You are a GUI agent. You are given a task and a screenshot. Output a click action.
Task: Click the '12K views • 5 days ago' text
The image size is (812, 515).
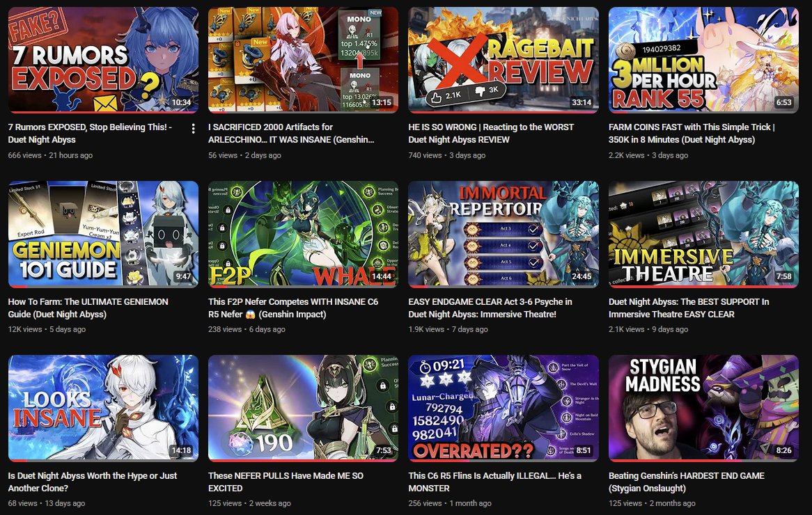click(47, 328)
